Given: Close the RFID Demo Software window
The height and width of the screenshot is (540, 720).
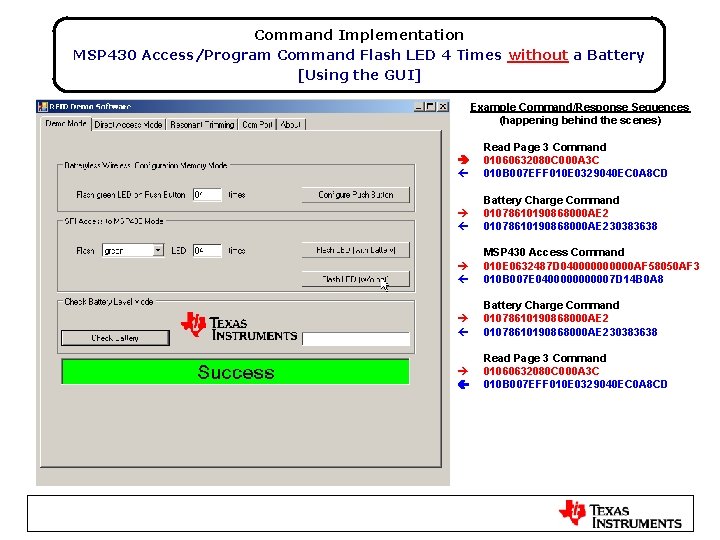Looking at the screenshot, I should click(443, 107).
